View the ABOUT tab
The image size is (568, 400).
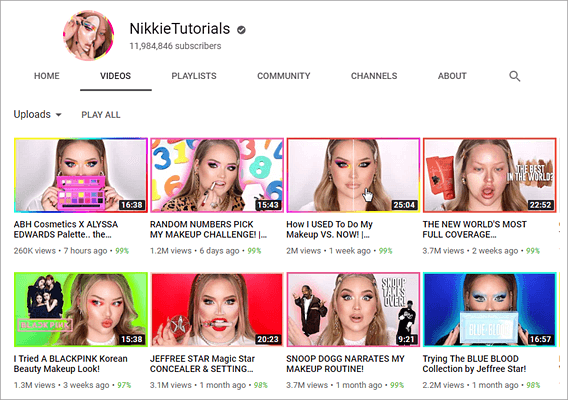[x=452, y=76]
